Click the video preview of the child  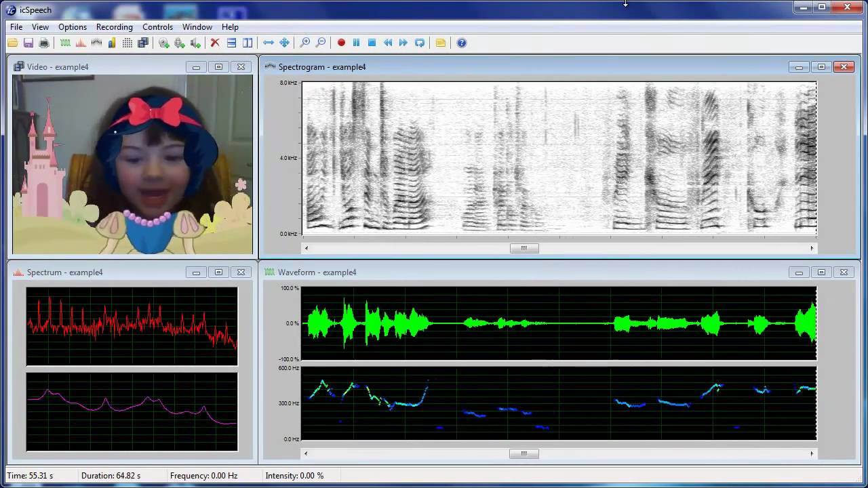pos(132,165)
